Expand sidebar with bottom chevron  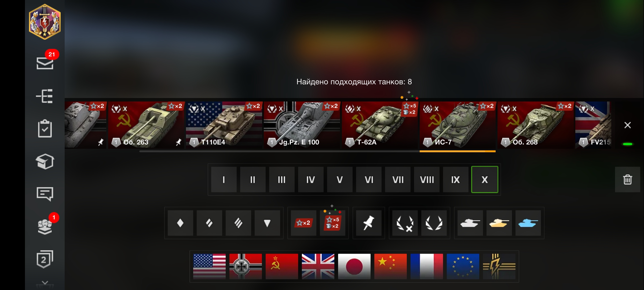[45, 283]
